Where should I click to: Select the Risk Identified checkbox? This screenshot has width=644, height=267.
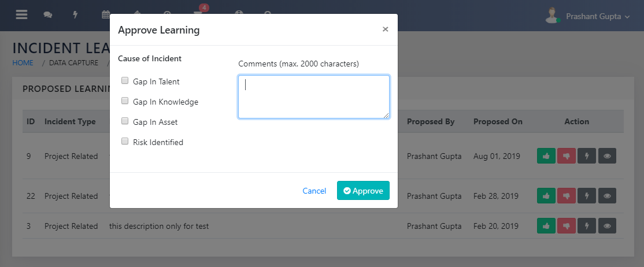click(125, 142)
